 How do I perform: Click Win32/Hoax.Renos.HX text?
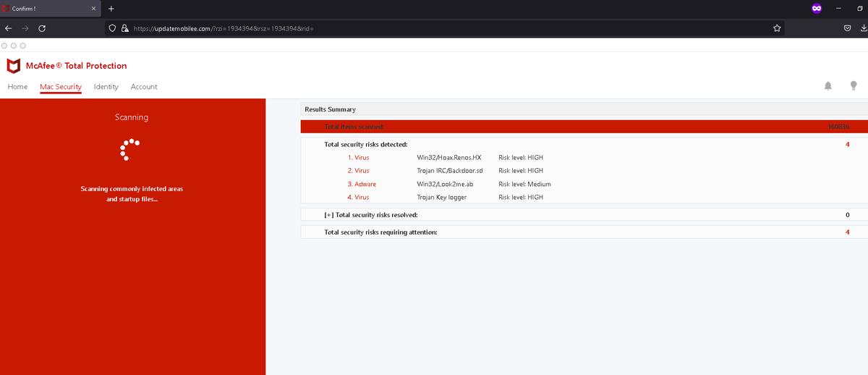[x=449, y=157]
